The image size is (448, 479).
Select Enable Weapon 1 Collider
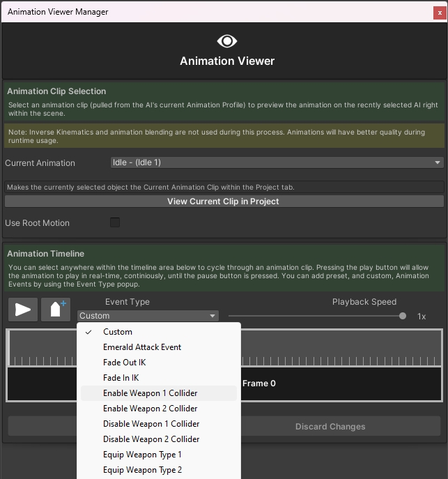pos(150,393)
